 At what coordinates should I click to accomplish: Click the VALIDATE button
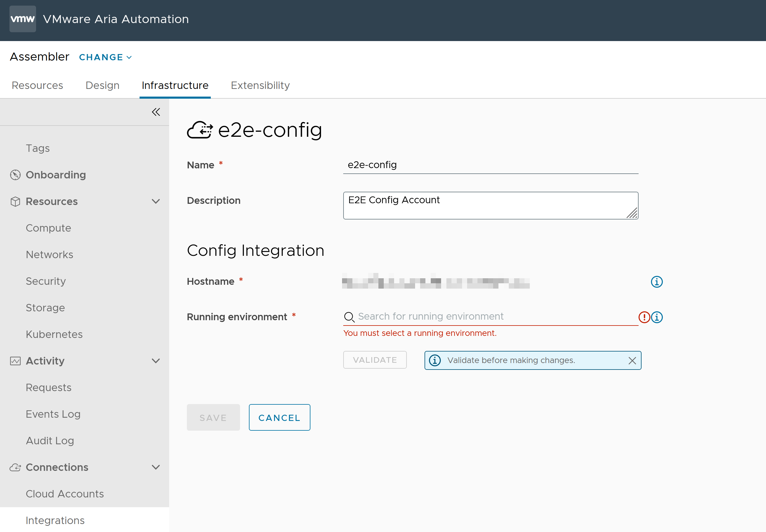pos(375,360)
